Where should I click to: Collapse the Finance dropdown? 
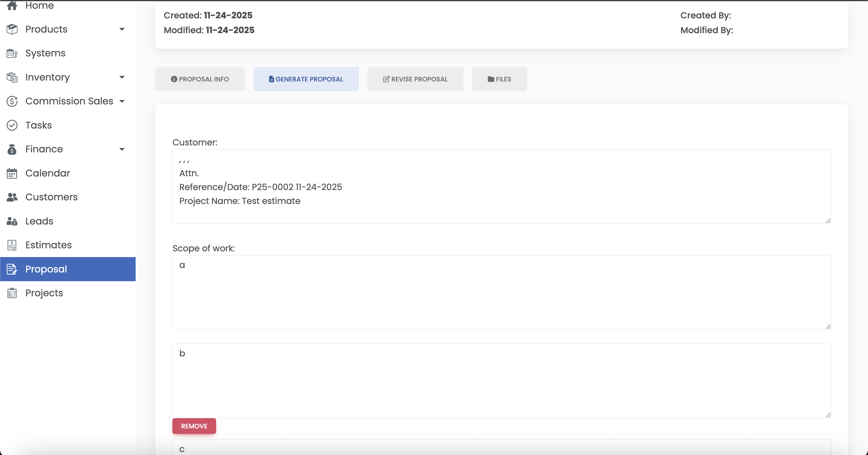click(x=122, y=149)
